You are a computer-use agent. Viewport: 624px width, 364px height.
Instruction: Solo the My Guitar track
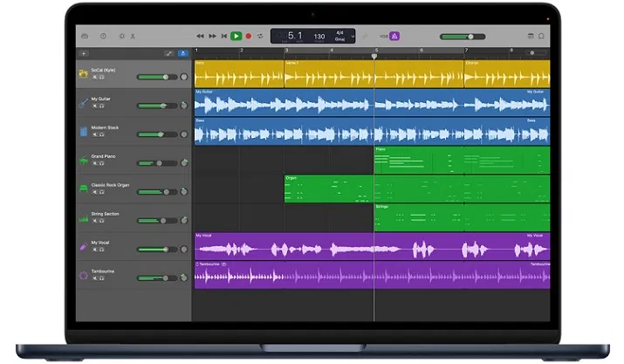(102, 106)
